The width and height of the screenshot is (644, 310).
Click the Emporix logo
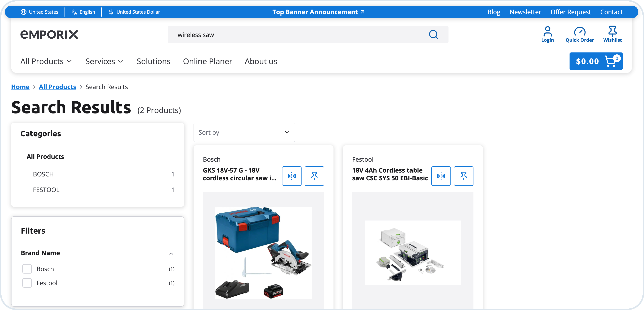tap(49, 35)
